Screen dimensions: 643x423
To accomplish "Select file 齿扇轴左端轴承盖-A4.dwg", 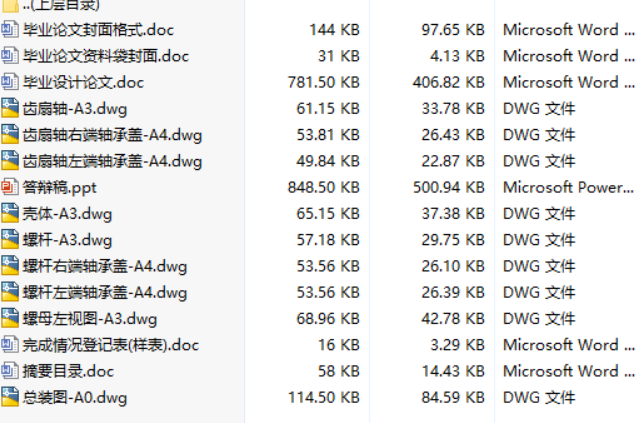I will 111,161.
